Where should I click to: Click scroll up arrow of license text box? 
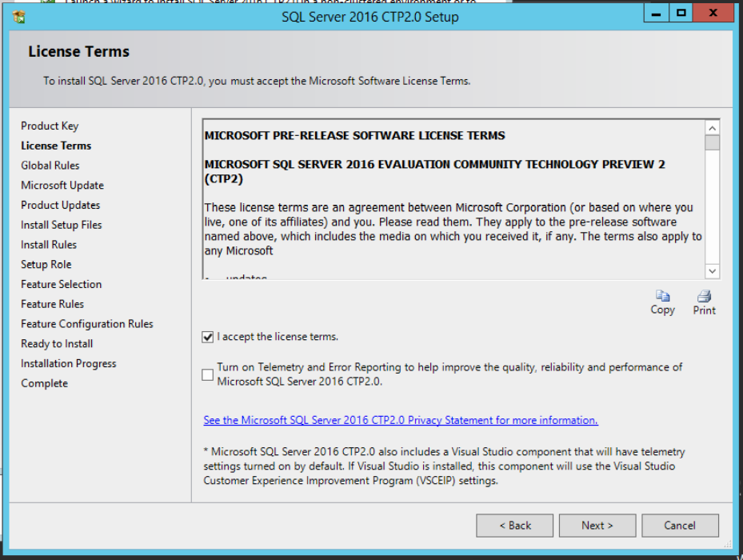tap(712, 128)
